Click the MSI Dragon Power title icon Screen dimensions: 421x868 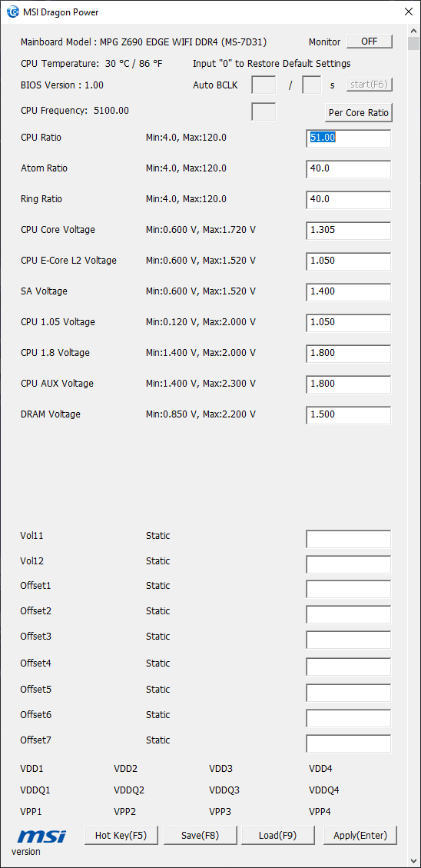point(12,12)
